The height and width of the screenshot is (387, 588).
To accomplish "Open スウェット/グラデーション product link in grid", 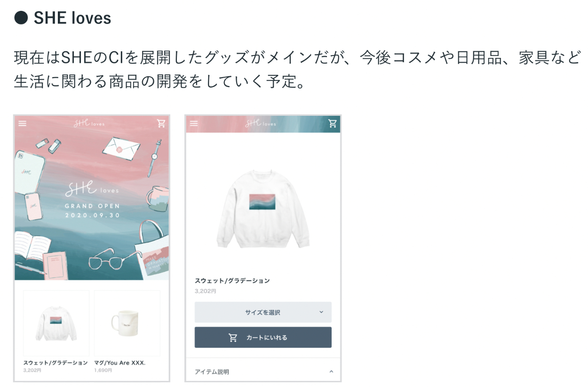I will [x=56, y=363].
